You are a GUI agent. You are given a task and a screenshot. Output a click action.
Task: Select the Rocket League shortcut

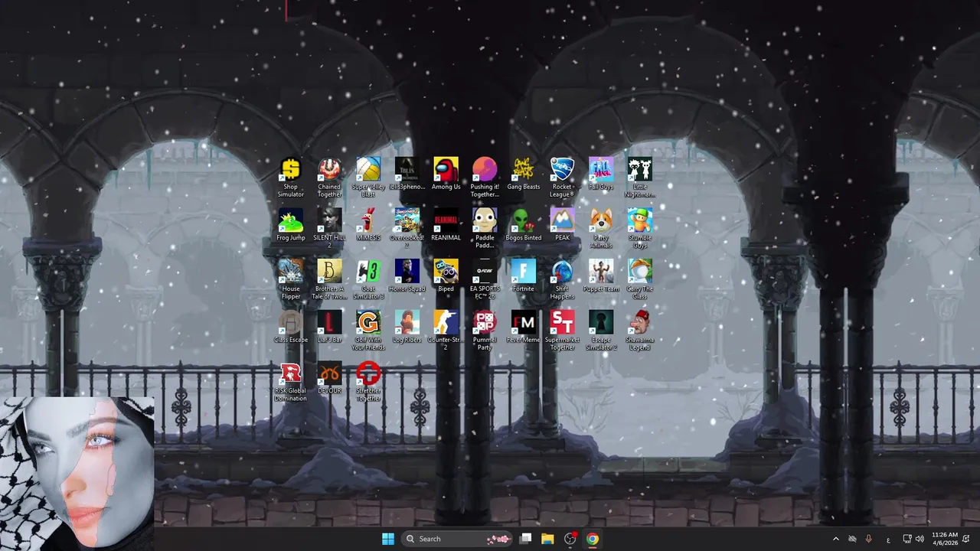[563, 178]
